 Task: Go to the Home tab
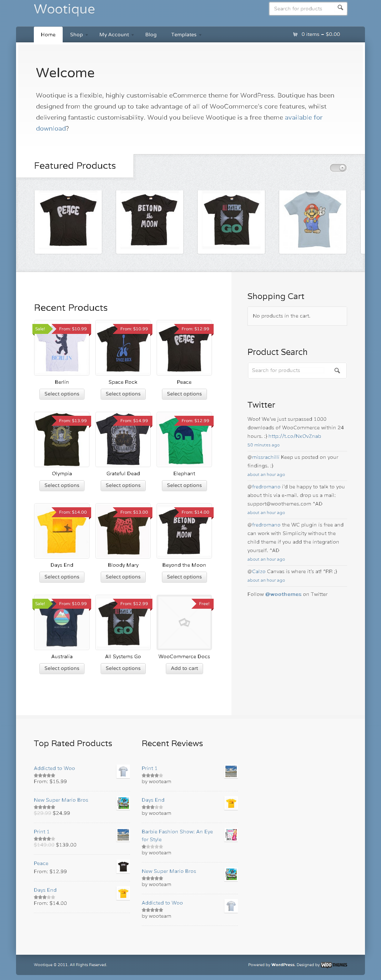pos(48,35)
